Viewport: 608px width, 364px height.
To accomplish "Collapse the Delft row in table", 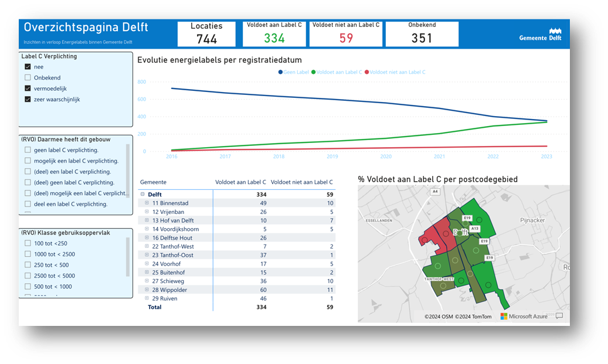I will 142,195.
